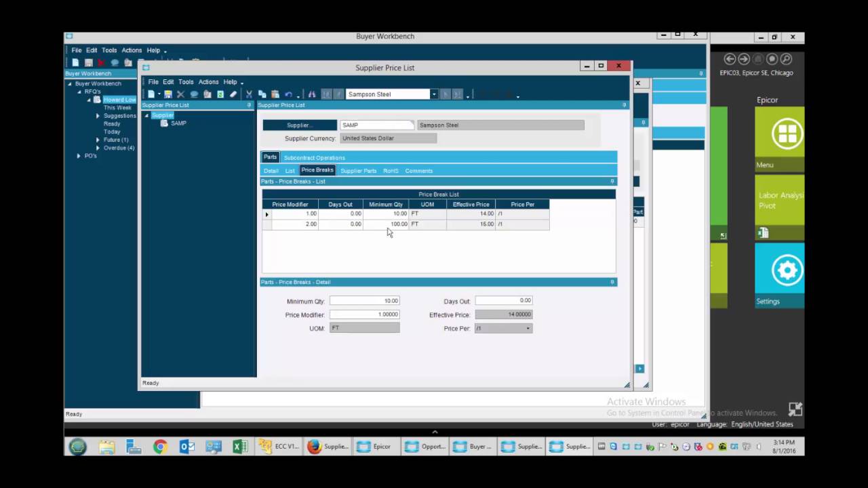Open the Help menu in Buyer Workbench
The width and height of the screenshot is (868, 488).
click(x=153, y=51)
